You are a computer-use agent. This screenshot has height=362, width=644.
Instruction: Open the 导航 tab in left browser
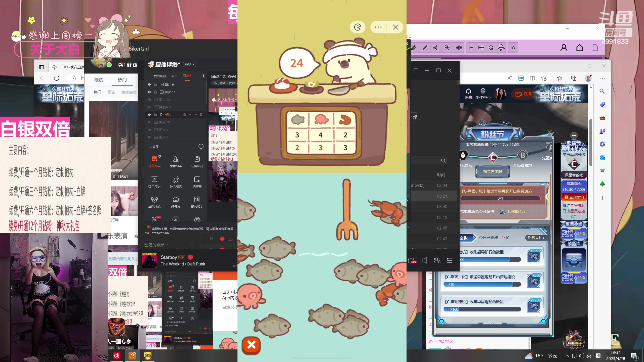click(98, 80)
